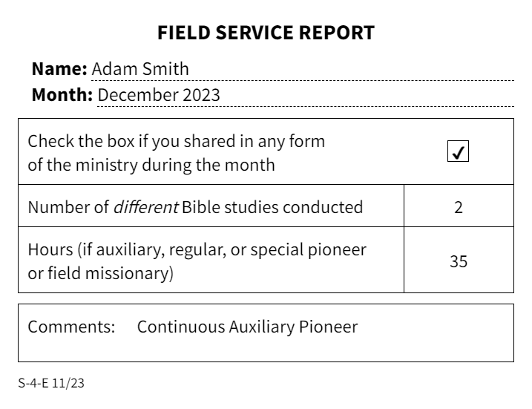Click the Bible studies count cell showing 2
532x409 pixels.
coord(459,207)
